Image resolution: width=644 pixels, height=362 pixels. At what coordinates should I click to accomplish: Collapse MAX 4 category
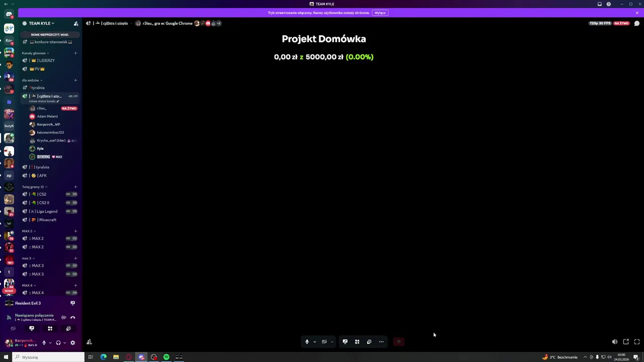tap(29, 285)
